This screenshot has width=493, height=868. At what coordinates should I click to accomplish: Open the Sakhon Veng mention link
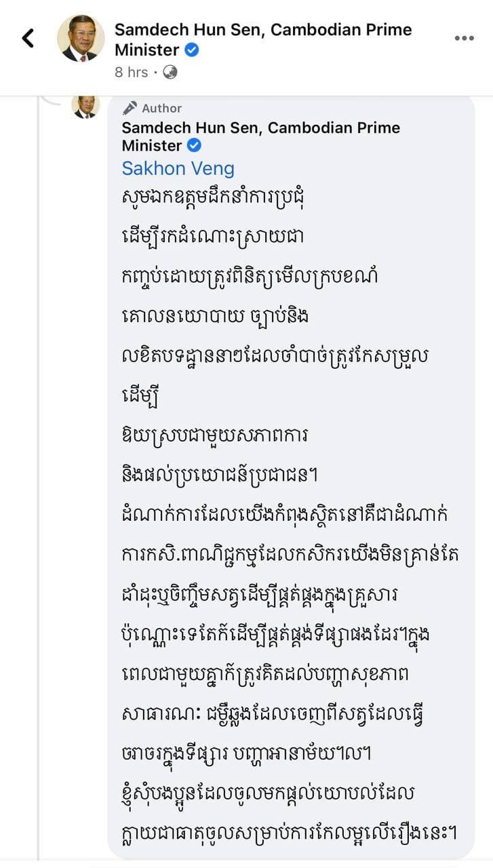(x=178, y=168)
